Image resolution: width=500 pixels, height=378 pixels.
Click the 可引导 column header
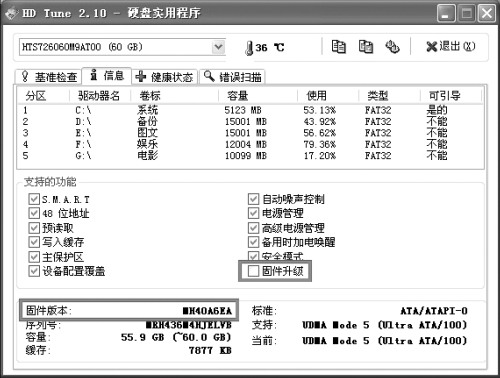(x=451, y=96)
